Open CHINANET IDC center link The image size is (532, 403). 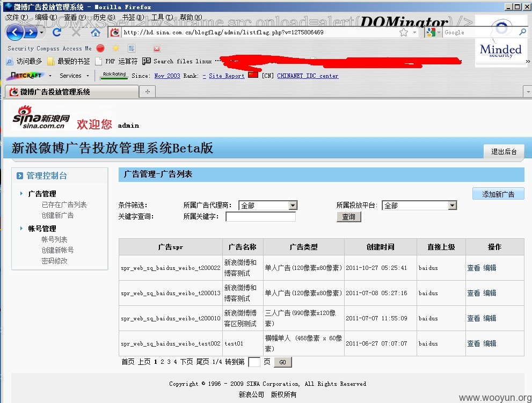pos(308,76)
